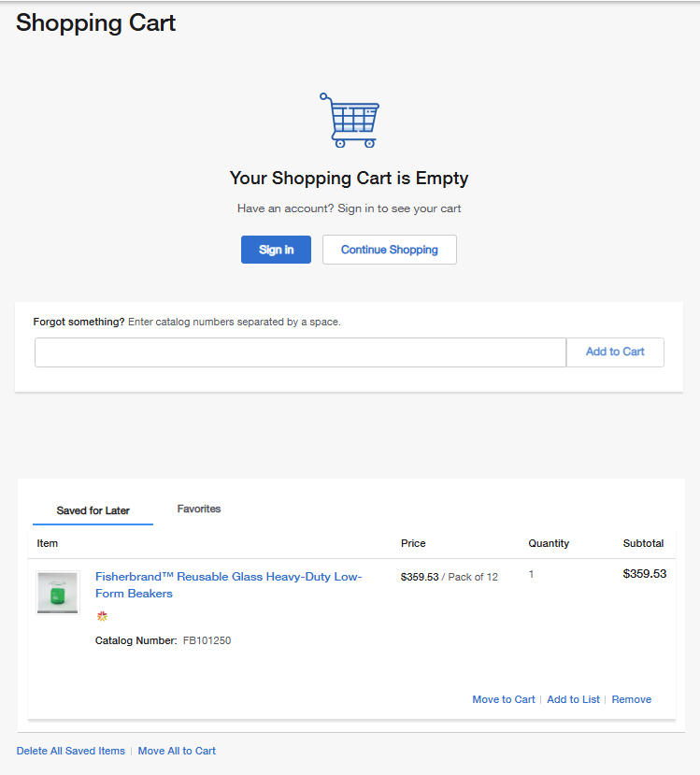Screen dimensions: 700x775
Task: Select catalog number FB101250 text
Action: (x=207, y=640)
